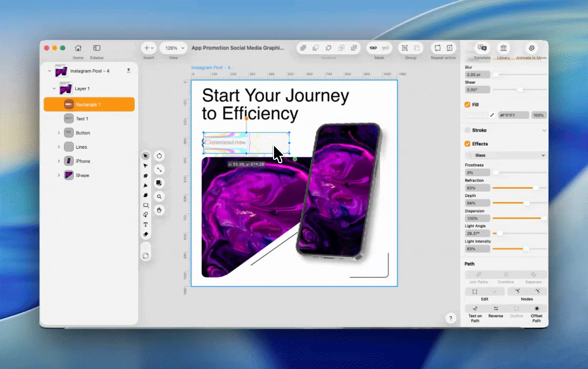Click the Home button
Viewport: 588px width, 369px height.
click(x=78, y=48)
